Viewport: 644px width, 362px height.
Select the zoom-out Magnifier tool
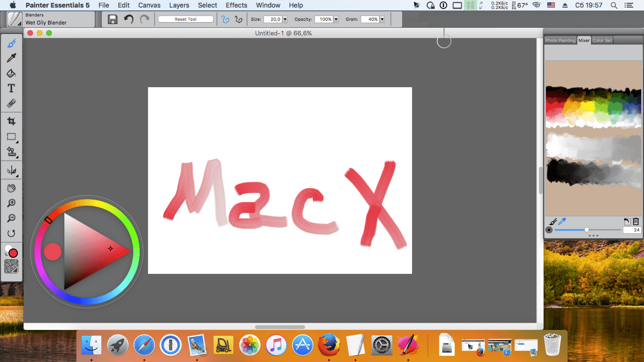[12, 218]
